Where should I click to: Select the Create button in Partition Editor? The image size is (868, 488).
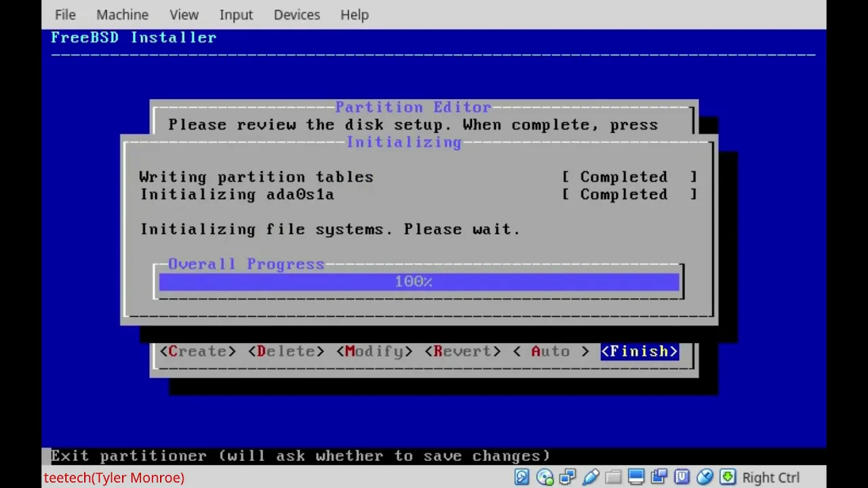click(197, 351)
